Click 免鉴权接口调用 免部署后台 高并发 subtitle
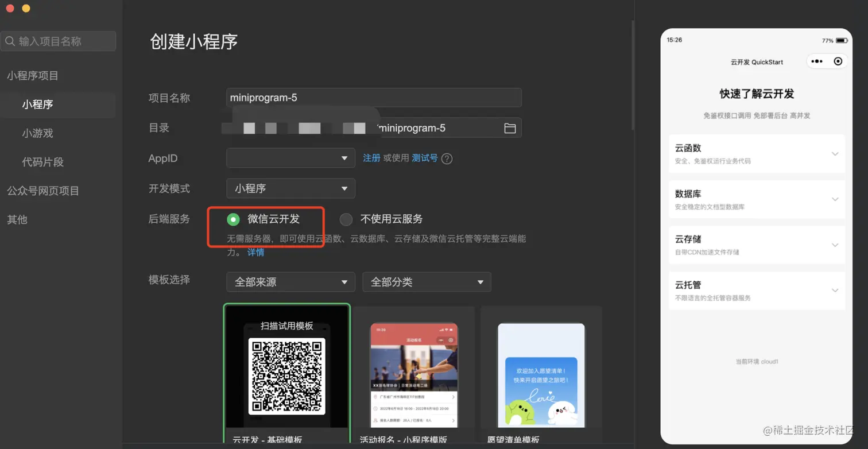This screenshot has width=868, height=449. coord(757,115)
